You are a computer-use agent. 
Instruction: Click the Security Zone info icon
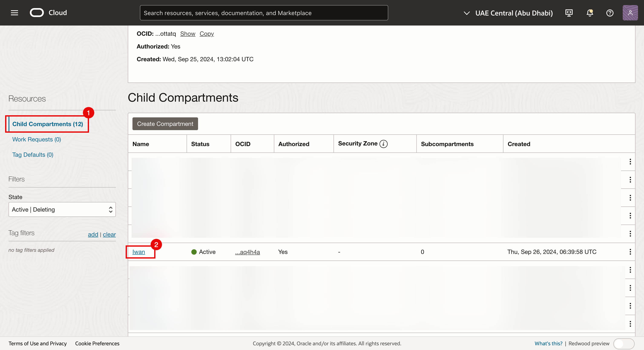click(383, 144)
